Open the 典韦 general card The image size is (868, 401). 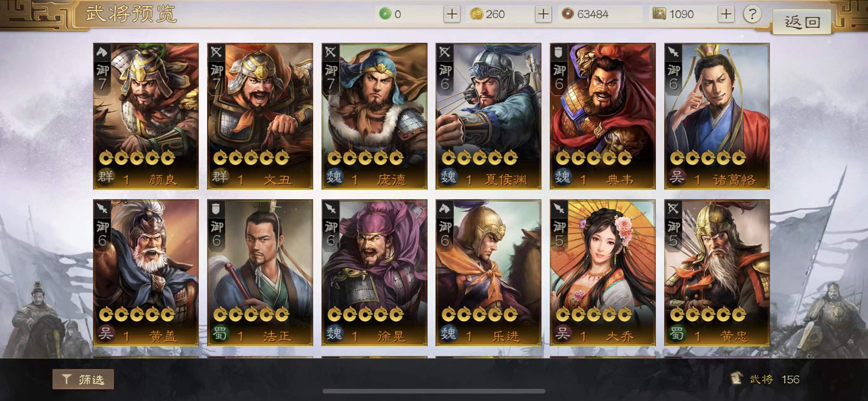(x=603, y=116)
